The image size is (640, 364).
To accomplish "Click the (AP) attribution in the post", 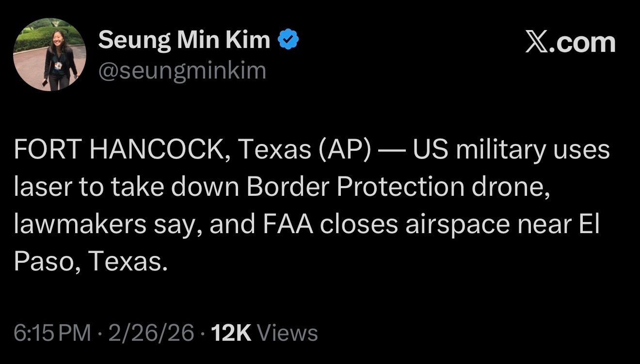I will (344, 150).
